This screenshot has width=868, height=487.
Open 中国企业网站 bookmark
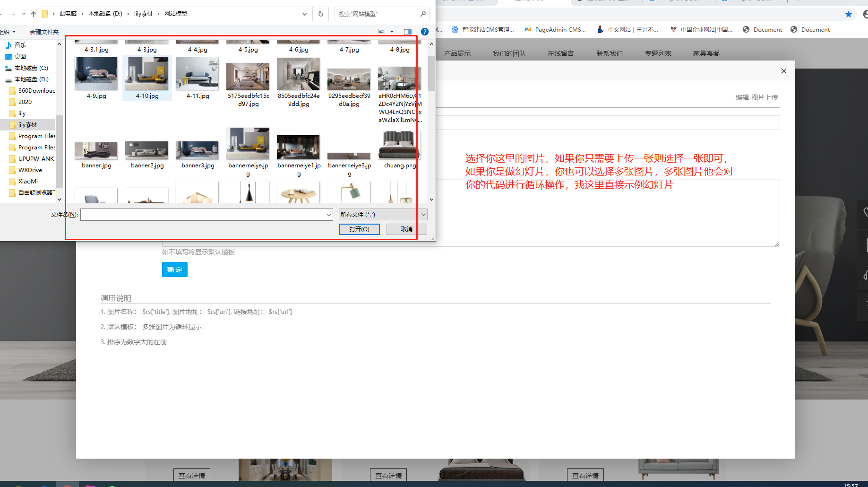coord(701,29)
